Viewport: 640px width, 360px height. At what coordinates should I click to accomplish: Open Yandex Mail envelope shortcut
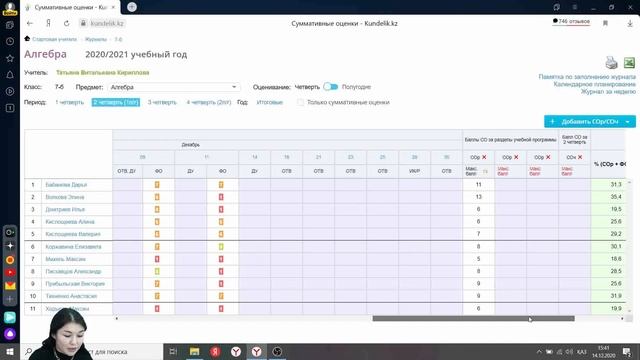pyautogui.click(x=10, y=286)
